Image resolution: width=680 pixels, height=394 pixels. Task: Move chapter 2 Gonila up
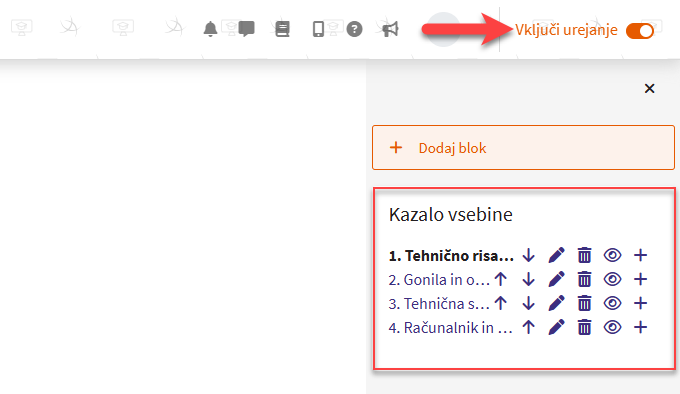[x=501, y=279]
